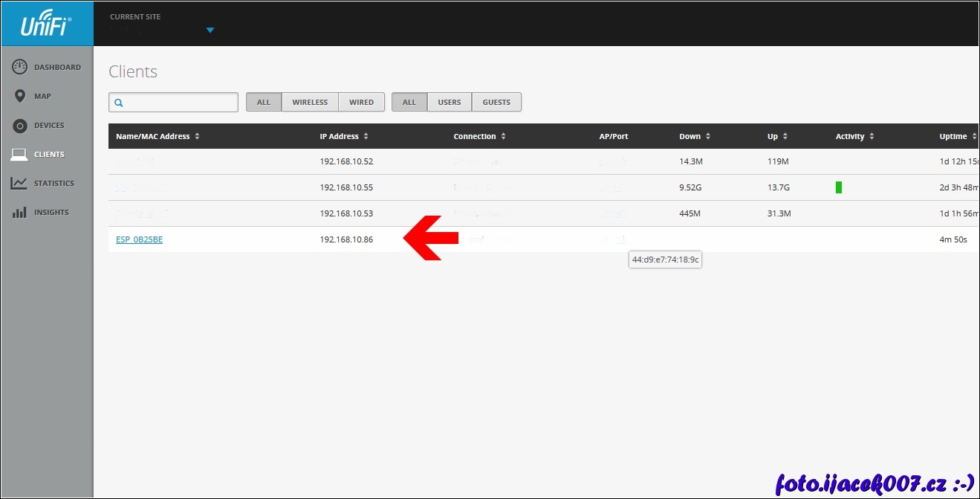Focus the clients search field
Viewport: 980px width, 499px height.
tap(180, 103)
